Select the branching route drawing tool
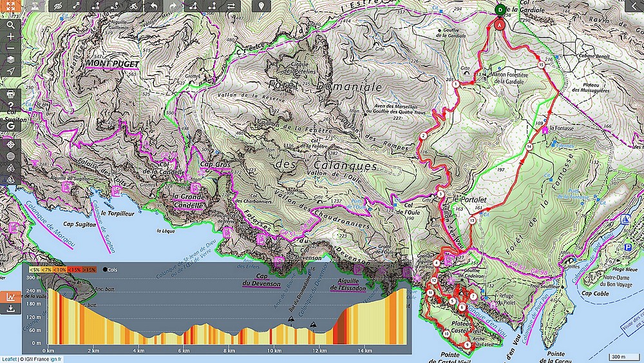This screenshot has width=644, height=363. point(96,6)
